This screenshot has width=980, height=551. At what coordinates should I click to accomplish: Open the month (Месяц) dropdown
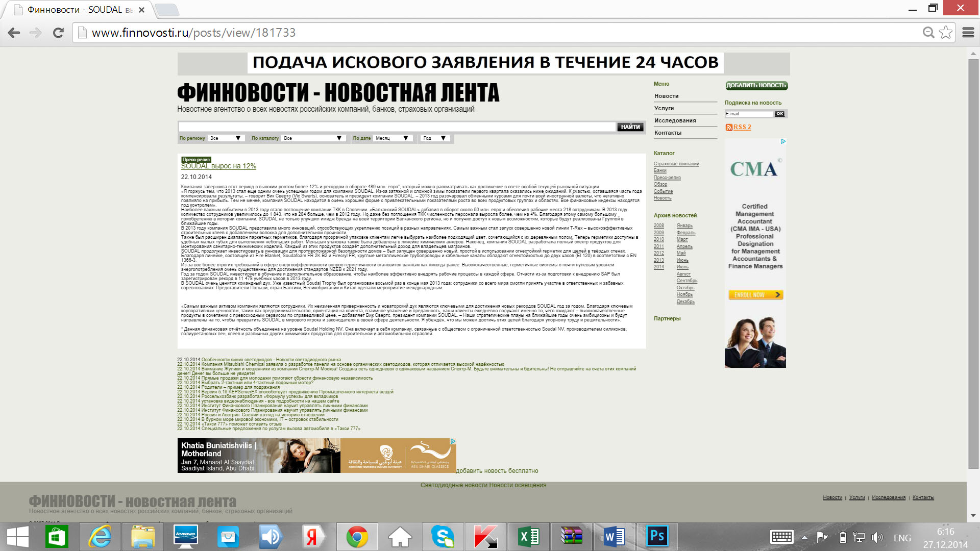coord(393,138)
